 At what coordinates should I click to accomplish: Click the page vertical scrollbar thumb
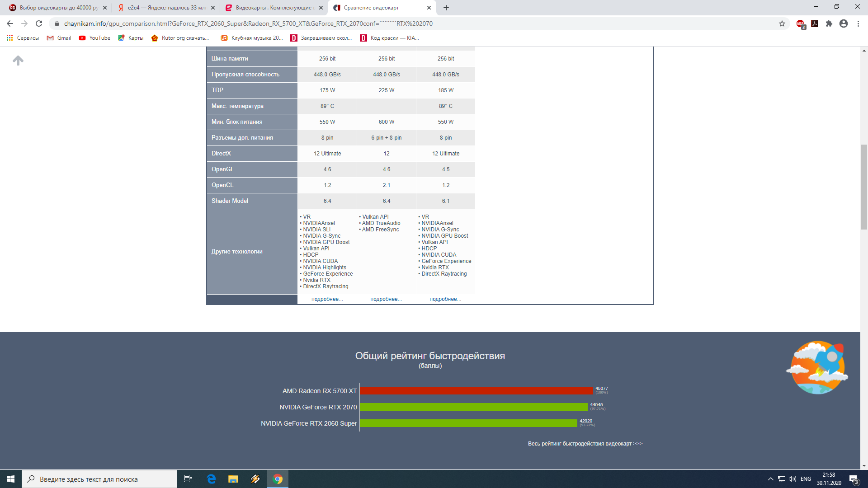[864, 187]
